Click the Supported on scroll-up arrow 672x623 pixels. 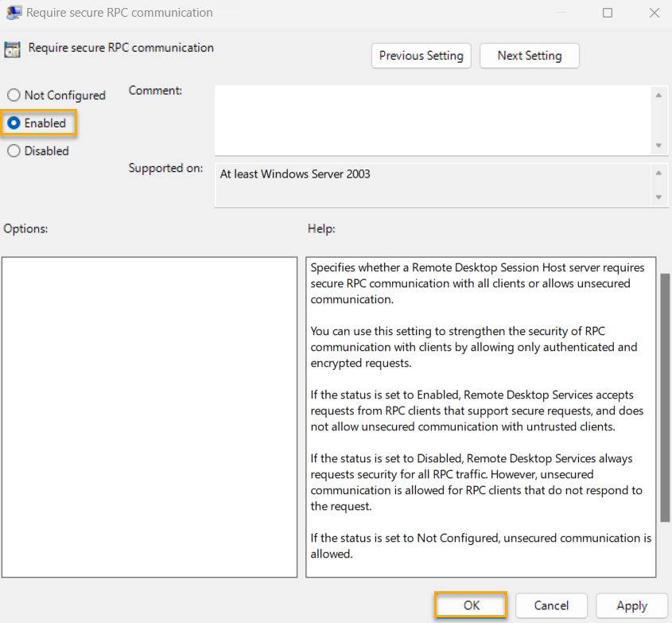click(x=659, y=170)
